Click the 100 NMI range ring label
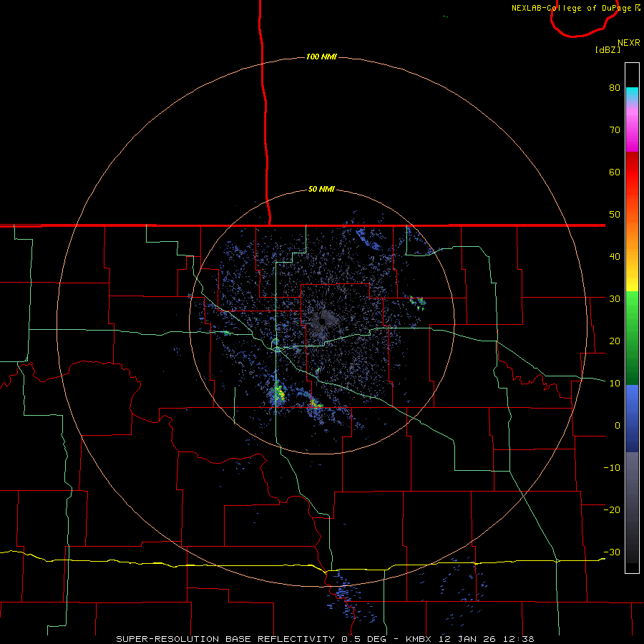Image resolution: width=644 pixels, height=644 pixels. coord(321,57)
